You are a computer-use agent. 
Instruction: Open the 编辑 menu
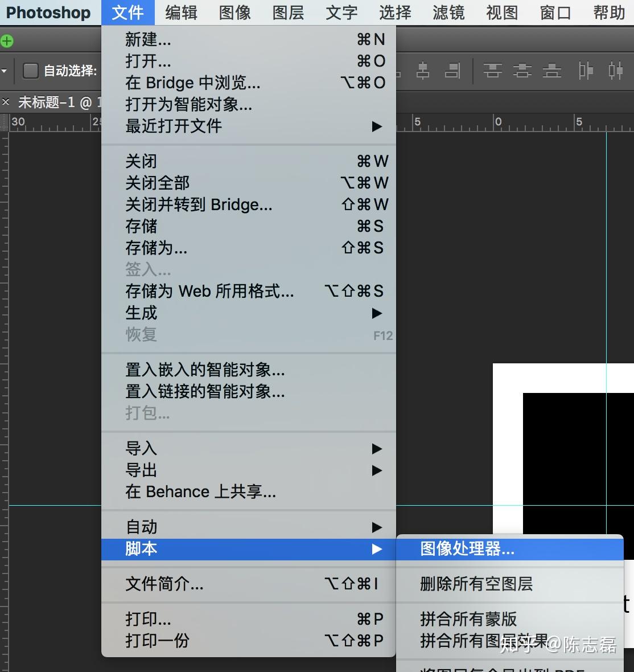(x=181, y=13)
